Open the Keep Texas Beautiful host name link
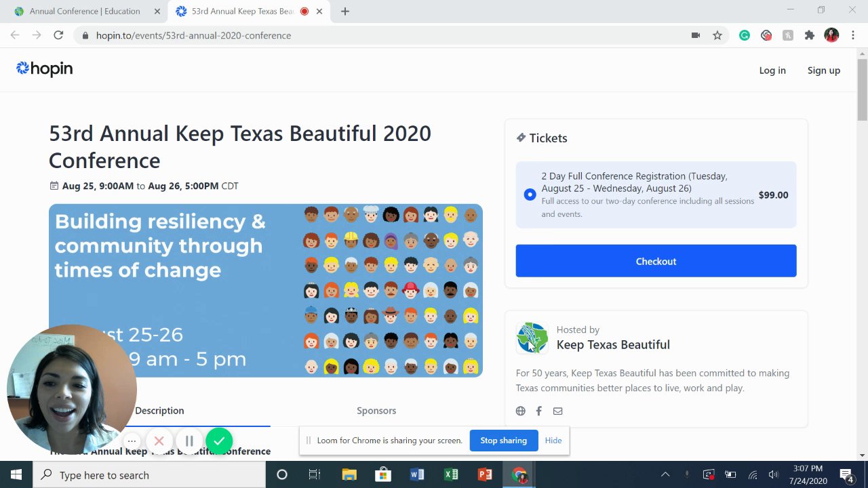Viewport: 868px width, 488px height. [x=613, y=344]
